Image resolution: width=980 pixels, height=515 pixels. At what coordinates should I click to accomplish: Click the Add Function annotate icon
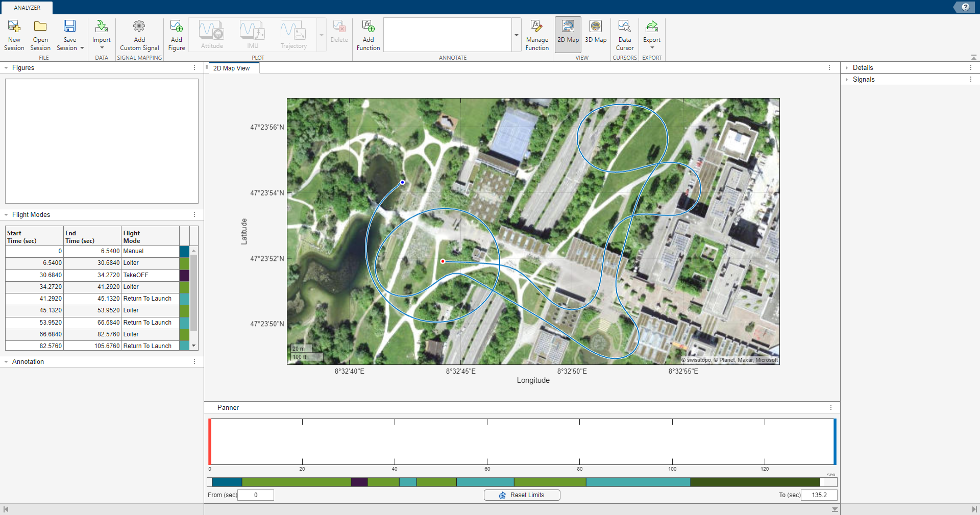click(x=368, y=34)
